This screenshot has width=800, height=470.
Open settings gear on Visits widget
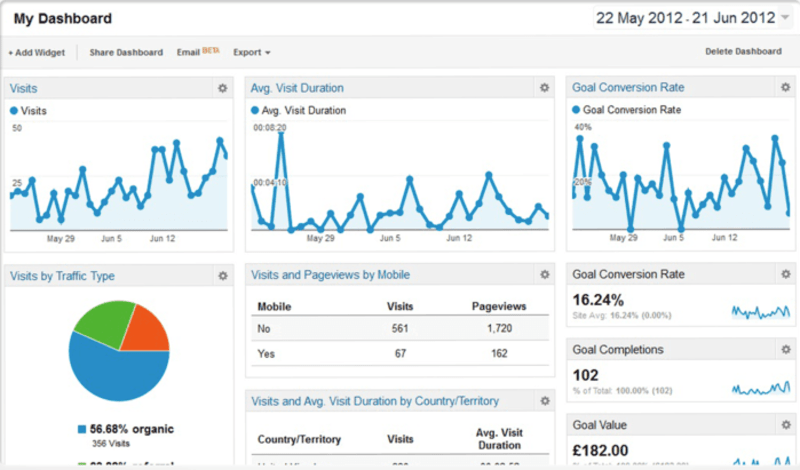point(223,88)
